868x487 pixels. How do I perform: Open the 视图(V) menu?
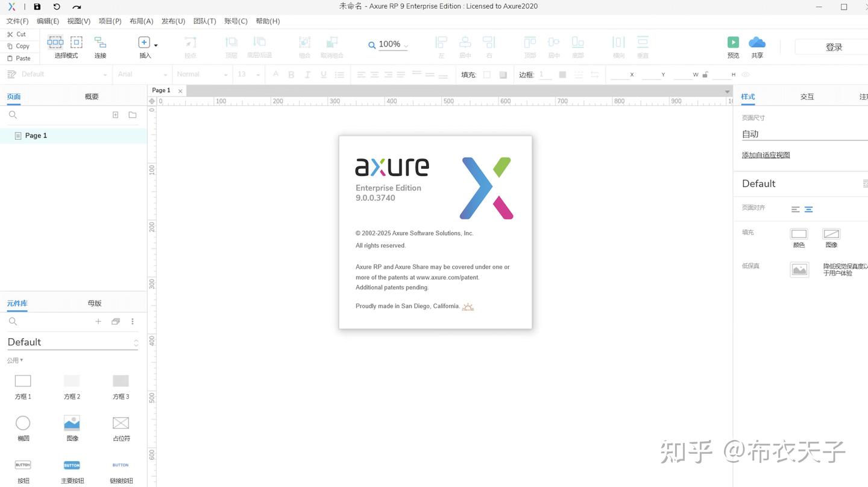[79, 21]
